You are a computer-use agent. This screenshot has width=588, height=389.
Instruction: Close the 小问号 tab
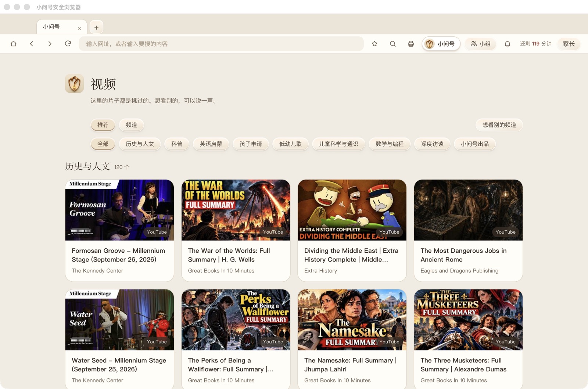(x=79, y=28)
